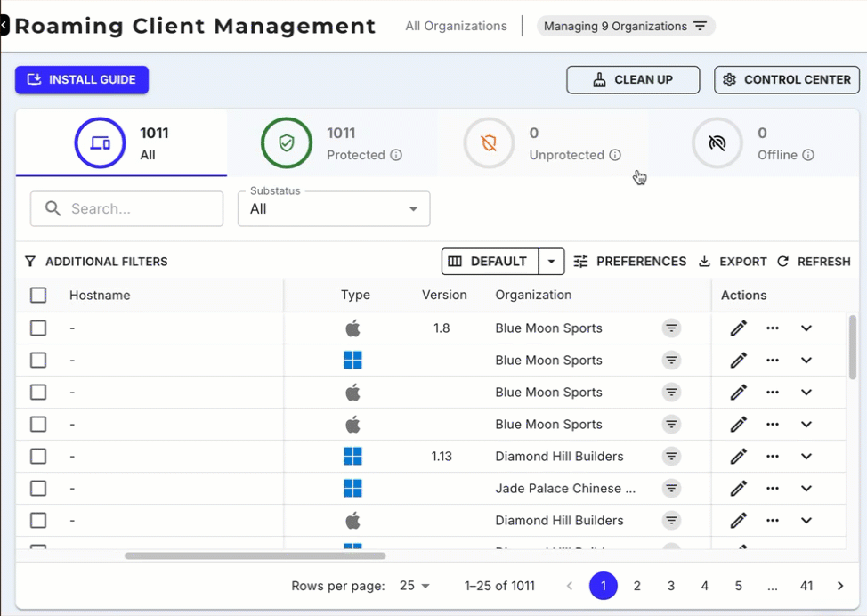The width and height of the screenshot is (867, 616).
Task: Focus the Search field
Action: pyautogui.click(x=126, y=208)
